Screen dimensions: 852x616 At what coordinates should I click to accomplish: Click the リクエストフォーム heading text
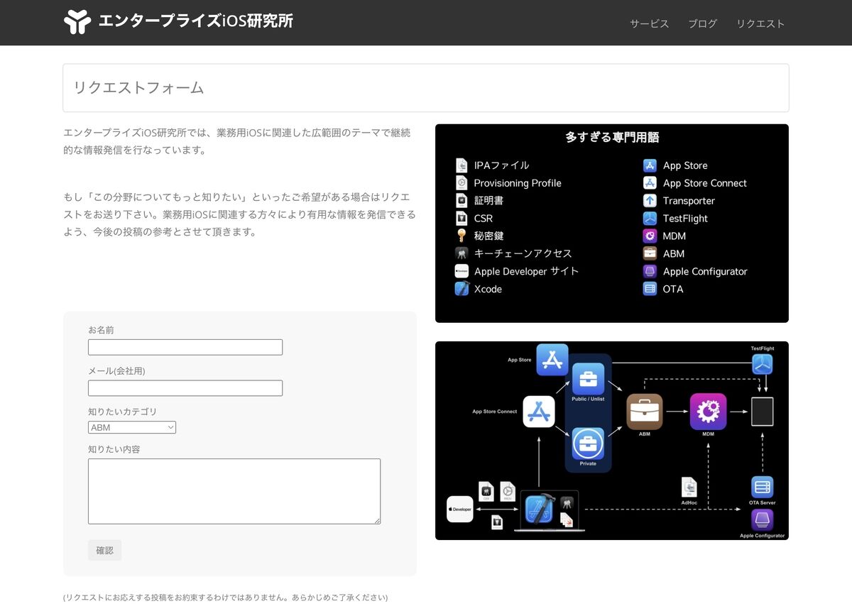point(138,88)
